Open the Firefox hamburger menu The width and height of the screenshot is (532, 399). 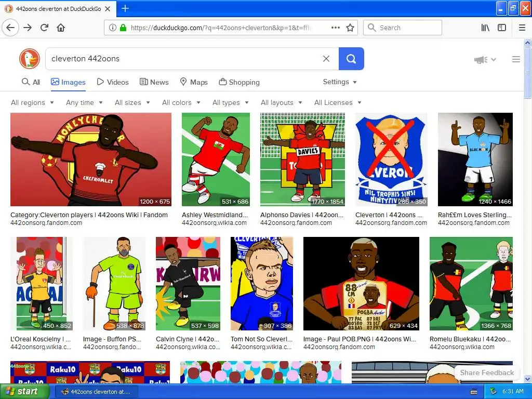pyautogui.click(x=522, y=28)
